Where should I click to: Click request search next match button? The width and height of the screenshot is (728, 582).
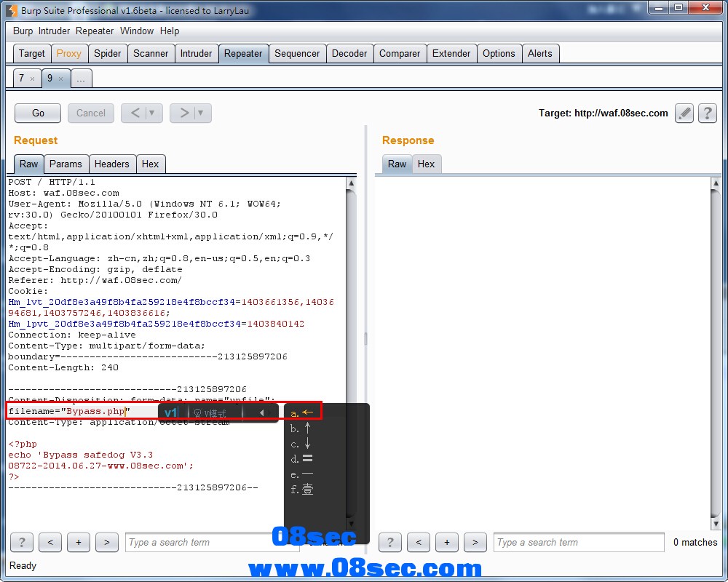pos(107,542)
